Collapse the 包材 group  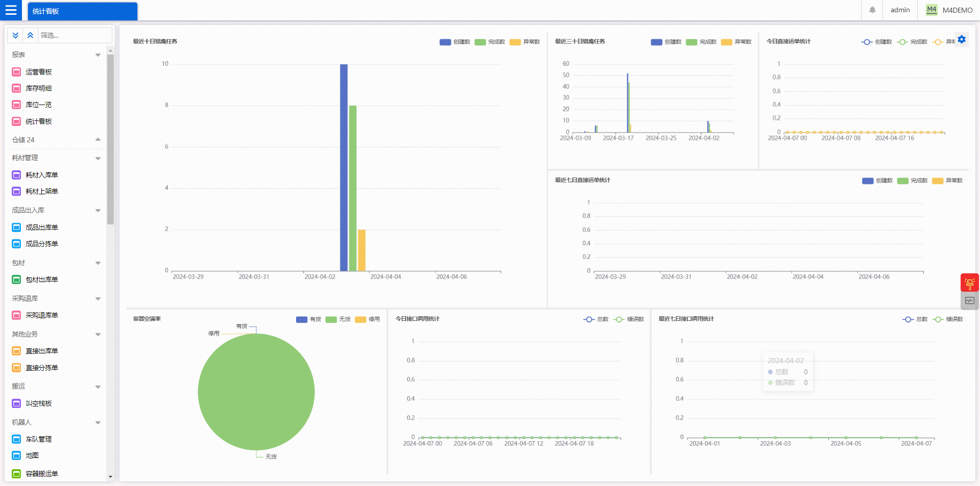coord(98,263)
